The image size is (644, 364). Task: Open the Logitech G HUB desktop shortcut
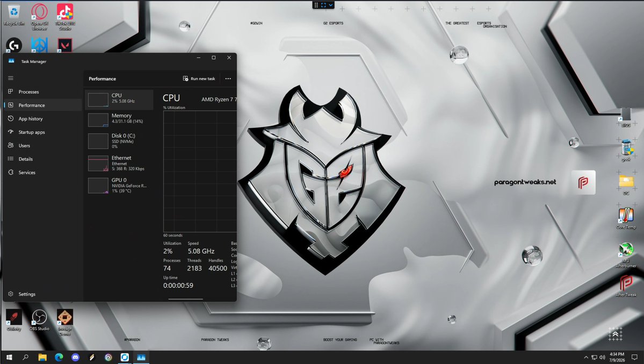14,45
